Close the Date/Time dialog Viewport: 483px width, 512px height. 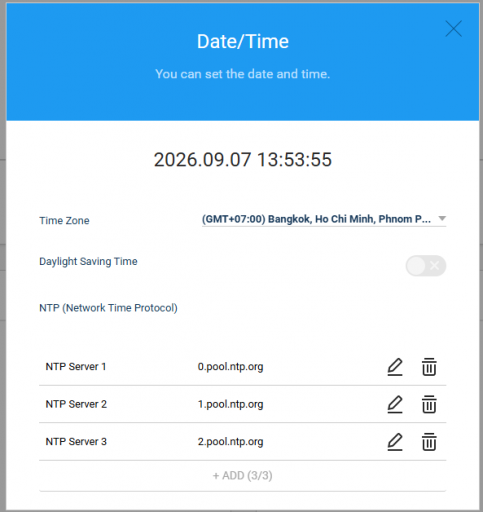(x=453, y=28)
